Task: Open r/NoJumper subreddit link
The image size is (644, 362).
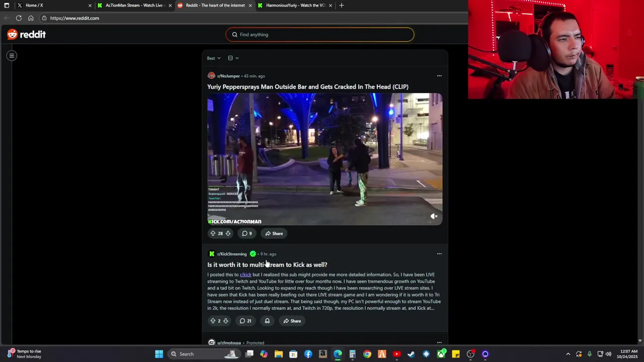Action: 228,76
